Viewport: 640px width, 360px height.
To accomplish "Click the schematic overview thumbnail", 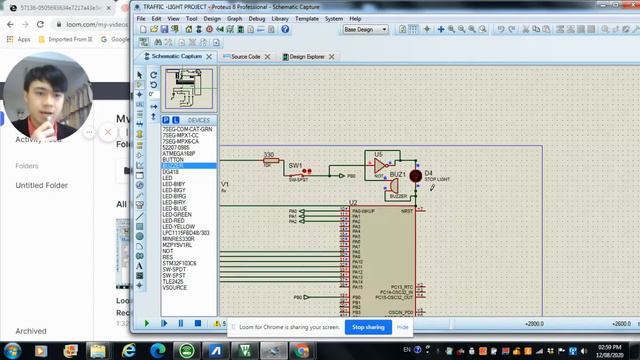I will pyautogui.click(x=189, y=89).
